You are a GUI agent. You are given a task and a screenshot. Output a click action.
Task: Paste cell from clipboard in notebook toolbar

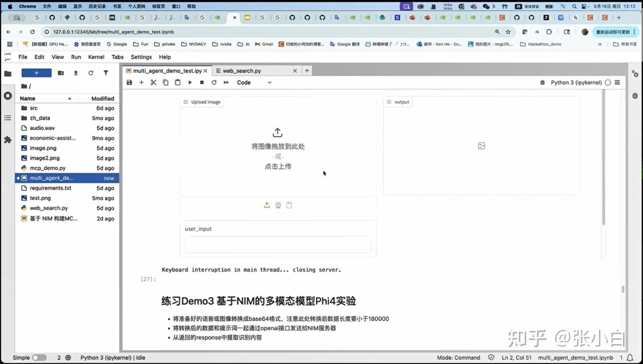[x=178, y=83]
